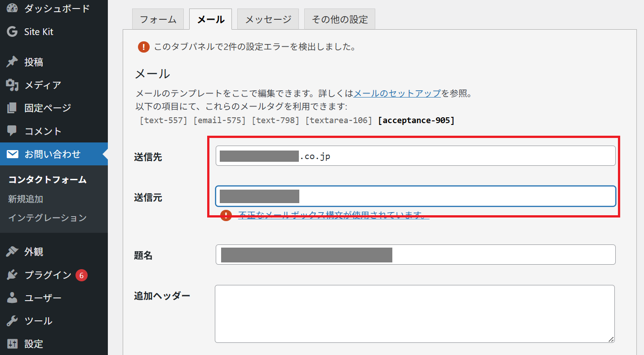
Task: Open 新規追加 in the contact submenu
Action: click(x=26, y=199)
